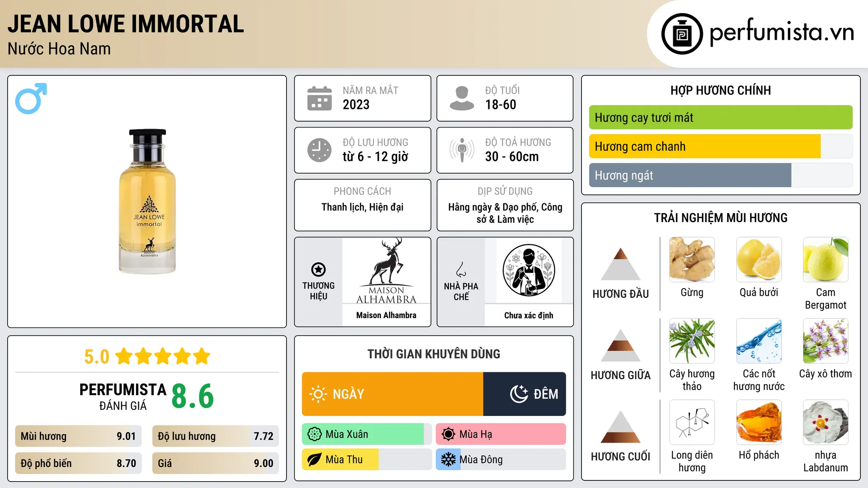This screenshot has width=868, height=488.
Task: Click the 30 - 60cm sillage value
Action: [512, 157]
